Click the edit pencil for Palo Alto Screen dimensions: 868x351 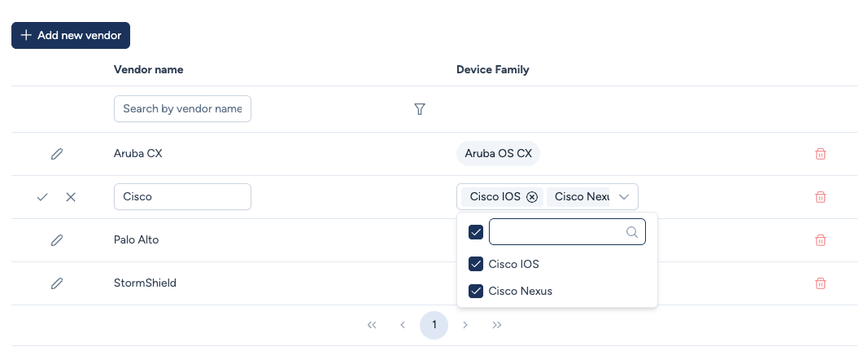coord(57,240)
